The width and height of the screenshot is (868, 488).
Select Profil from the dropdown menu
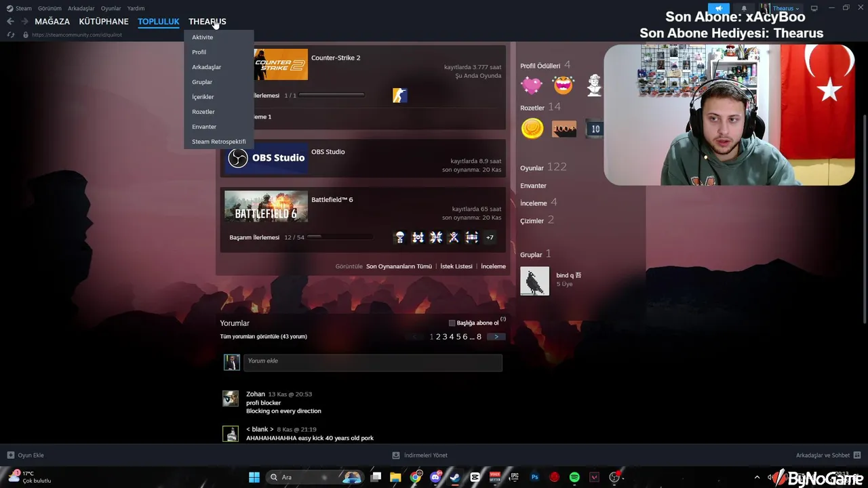point(199,52)
